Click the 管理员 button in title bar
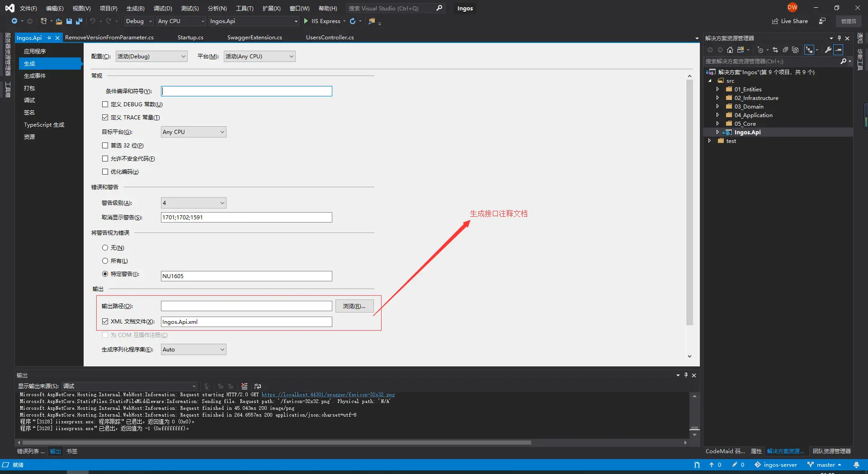This screenshot has width=868, height=474. point(849,21)
